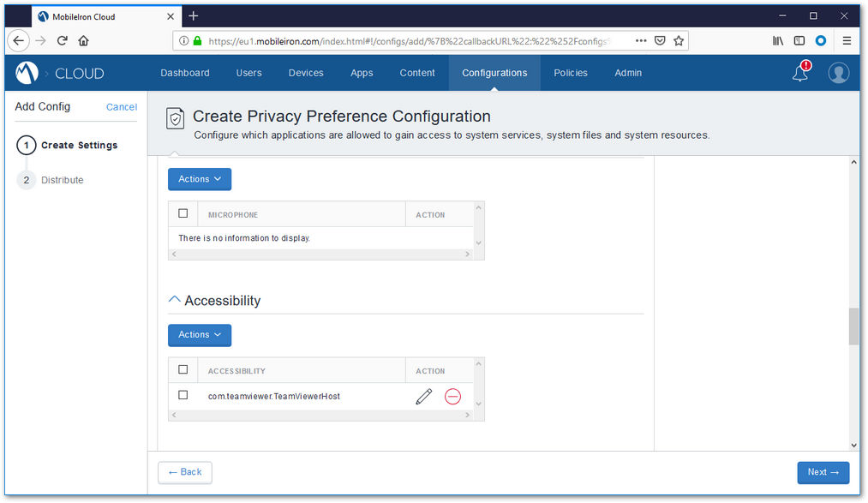Viewport: 868px width, 503px height.
Task: Open the Dashboard menu
Action: tap(185, 73)
